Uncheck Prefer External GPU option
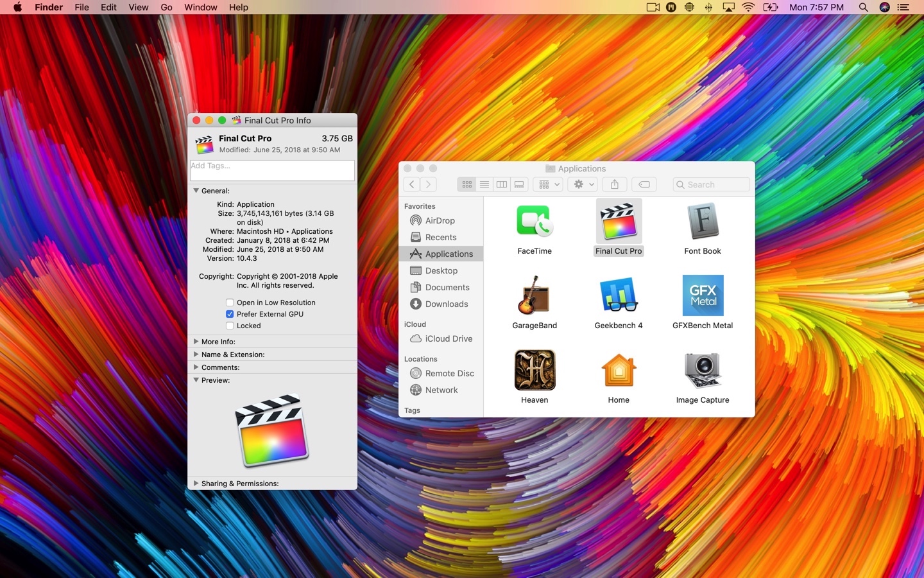The width and height of the screenshot is (924, 578). [229, 314]
